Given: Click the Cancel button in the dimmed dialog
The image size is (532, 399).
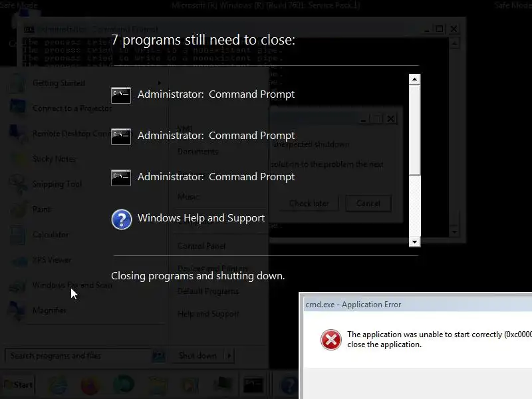Looking at the screenshot, I should coord(368,203).
